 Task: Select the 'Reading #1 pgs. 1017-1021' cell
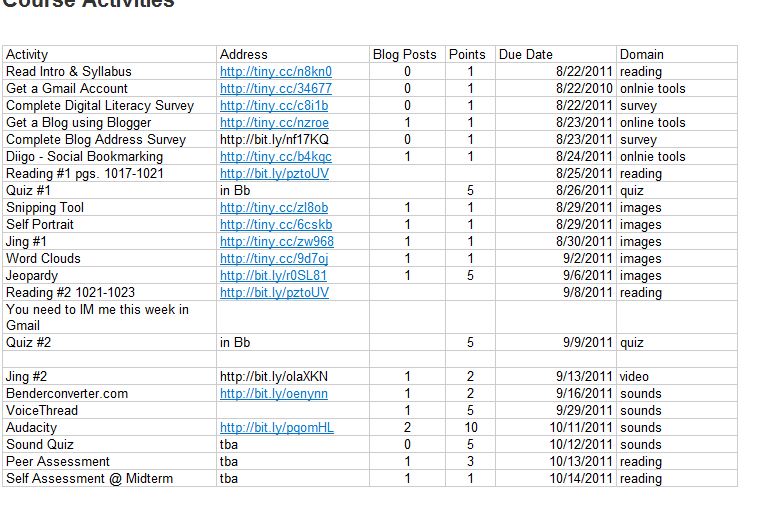(x=109, y=174)
